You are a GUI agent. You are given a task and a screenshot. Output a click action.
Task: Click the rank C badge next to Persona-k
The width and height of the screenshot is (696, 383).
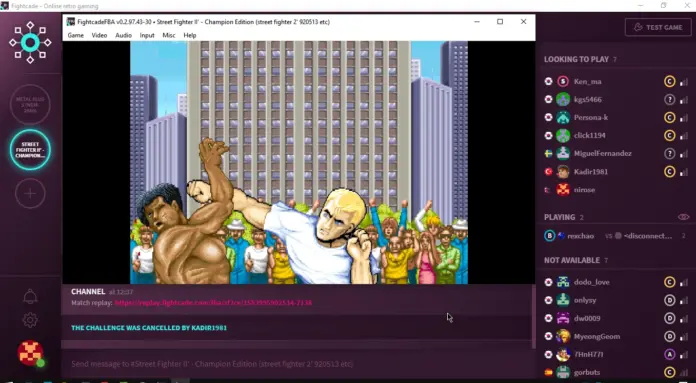click(x=669, y=117)
